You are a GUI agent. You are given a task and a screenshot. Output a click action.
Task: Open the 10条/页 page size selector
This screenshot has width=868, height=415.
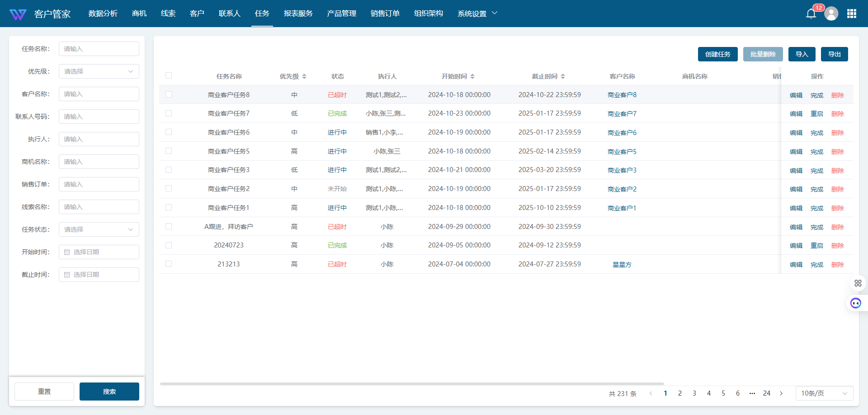(824, 393)
